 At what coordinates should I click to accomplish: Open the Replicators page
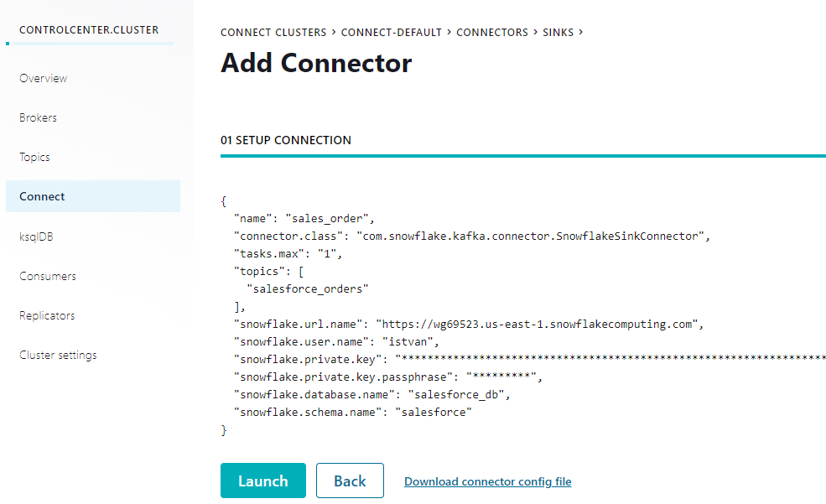coord(47,315)
